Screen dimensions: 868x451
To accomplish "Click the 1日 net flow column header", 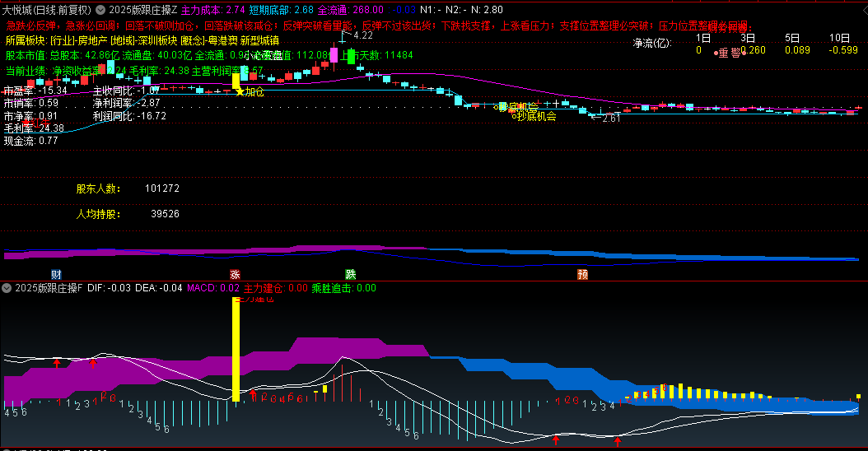I will point(703,38).
